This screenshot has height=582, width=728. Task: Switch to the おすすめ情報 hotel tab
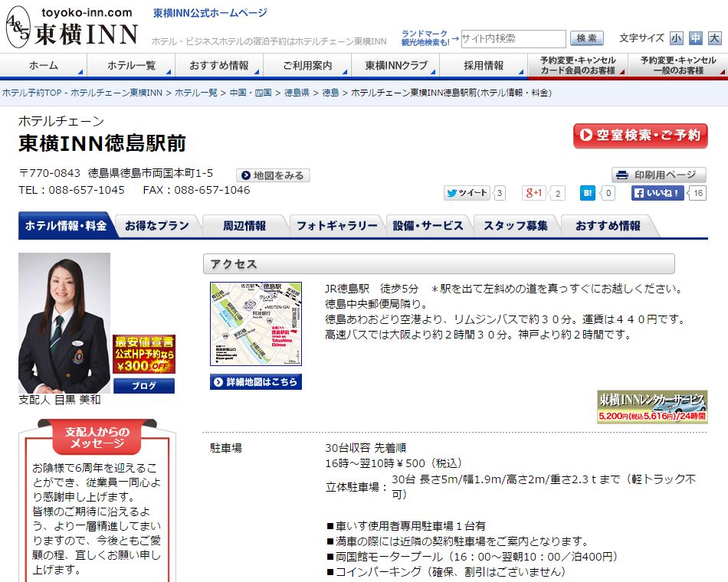pos(608,226)
